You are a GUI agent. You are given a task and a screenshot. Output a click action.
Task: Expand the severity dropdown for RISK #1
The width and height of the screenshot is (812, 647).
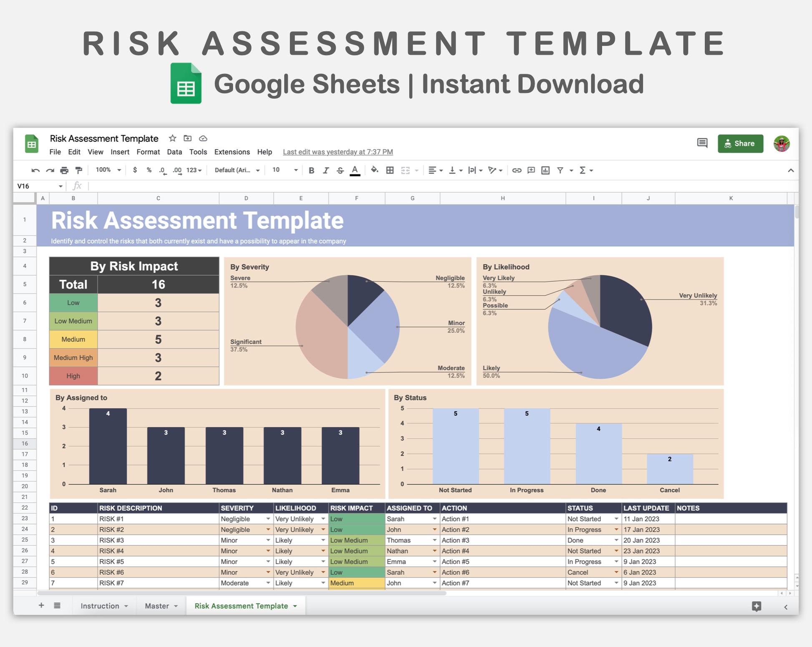coord(268,519)
